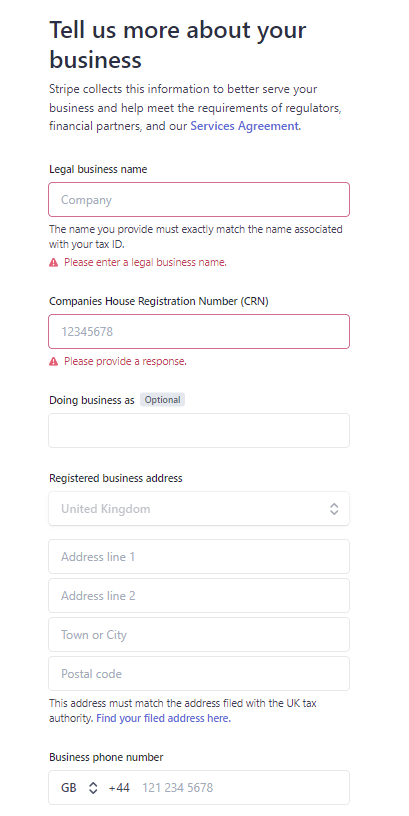Open the Services Agreement link

[x=244, y=126]
